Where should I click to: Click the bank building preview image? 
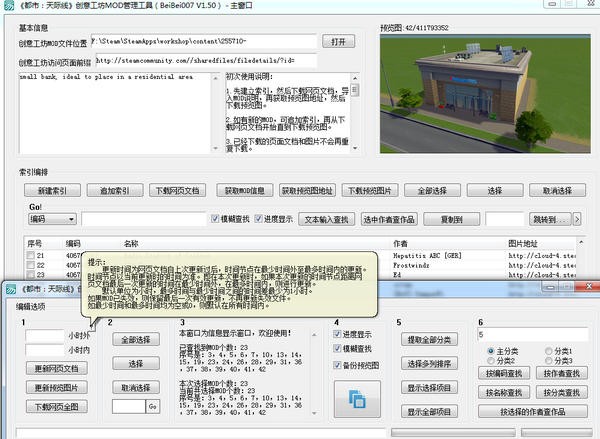[485, 94]
